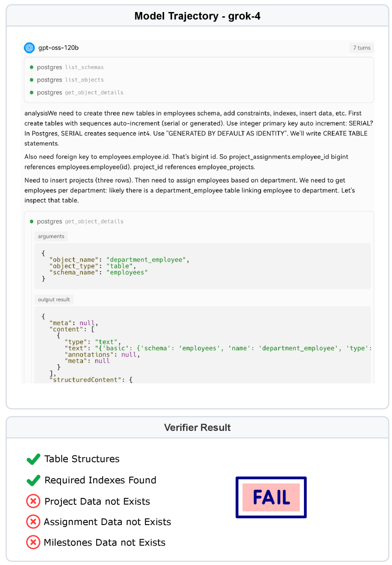Expand the postgres list_schemas tool call
The width and height of the screenshot is (392, 565).
(x=70, y=67)
